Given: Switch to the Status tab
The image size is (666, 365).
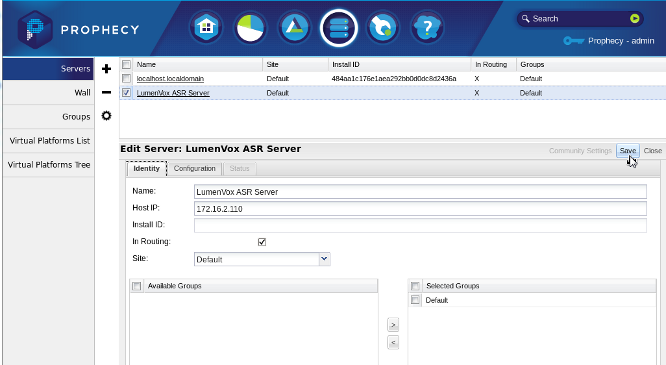Looking at the screenshot, I should pyautogui.click(x=239, y=168).
